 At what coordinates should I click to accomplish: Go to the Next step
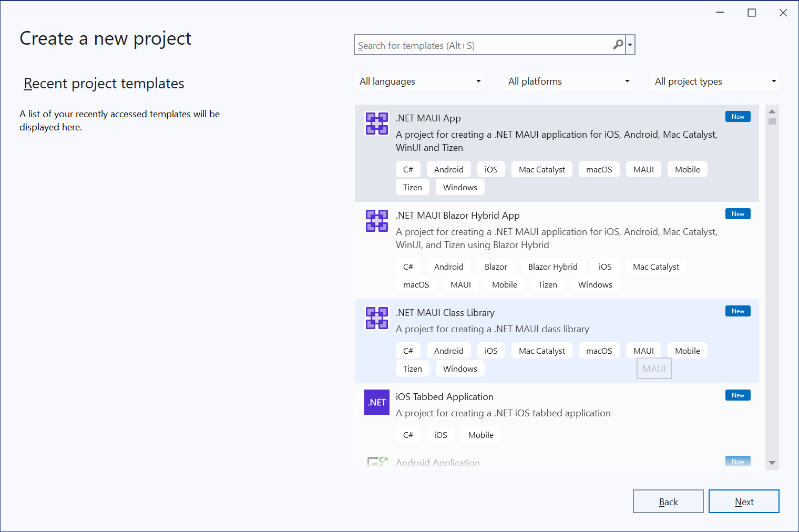(744, 502)
